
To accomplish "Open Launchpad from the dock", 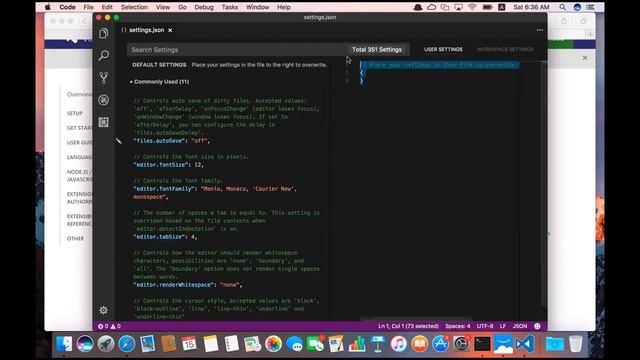I will pyautogui.click(x=106, y=344).
